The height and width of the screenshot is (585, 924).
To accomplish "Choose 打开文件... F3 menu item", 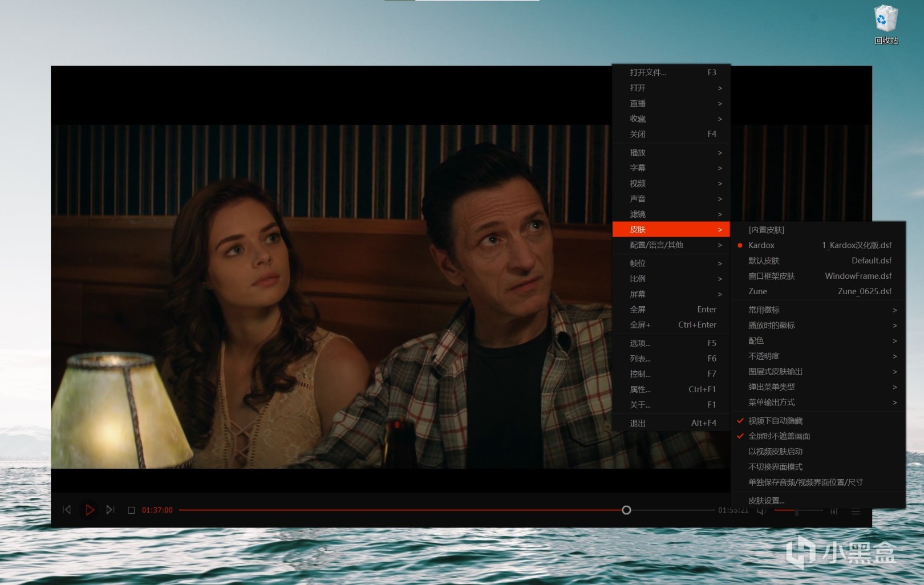I will (x=671, y=72).
